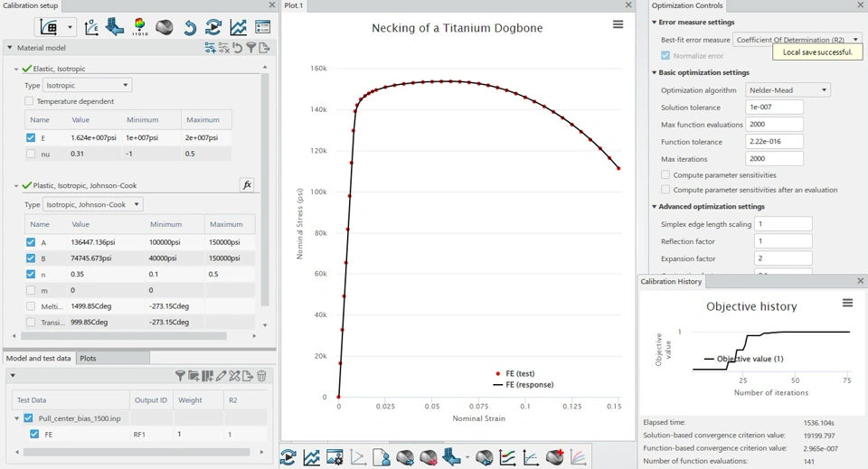Image resolution: width=868 pixels, height=469 pixels.
Task: Click the stress-strain curve icon in top toolbar
Action: (90, 27)
